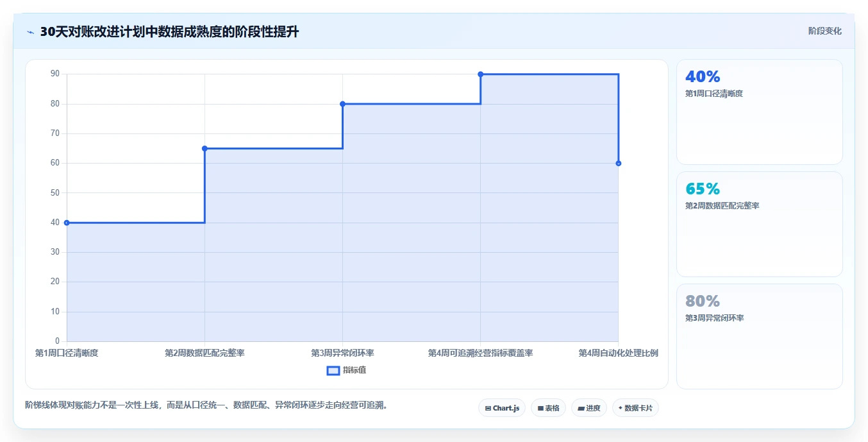Click the axis label 第2周数据匹配完整率
868x442 pixels.
(x=204, y=353)
